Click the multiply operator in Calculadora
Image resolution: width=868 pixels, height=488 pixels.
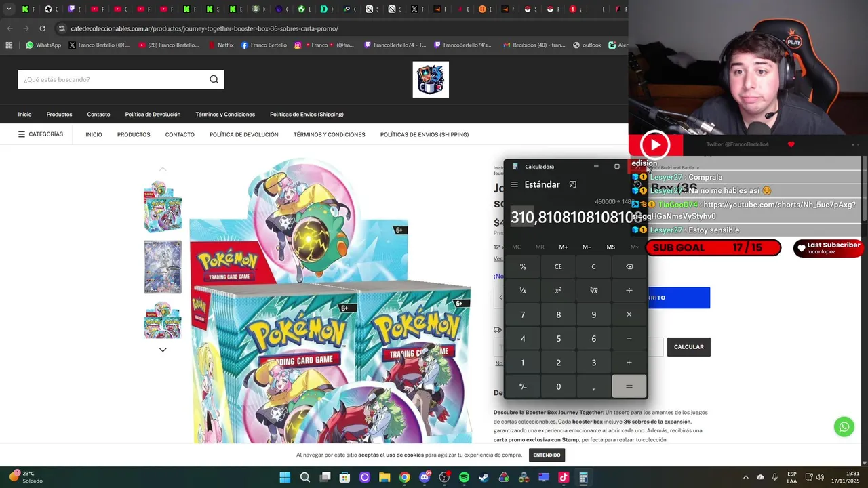pos(629,314)
